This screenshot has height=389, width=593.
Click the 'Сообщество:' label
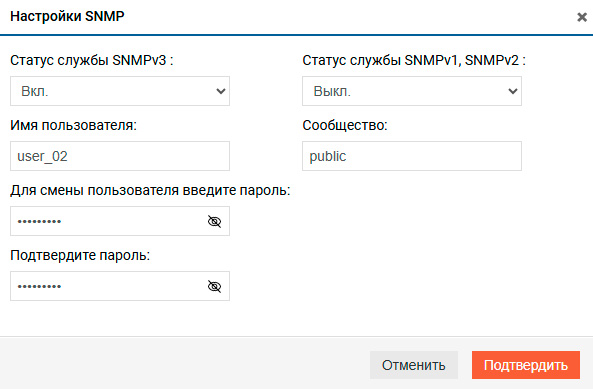click(x=345, y=126)
